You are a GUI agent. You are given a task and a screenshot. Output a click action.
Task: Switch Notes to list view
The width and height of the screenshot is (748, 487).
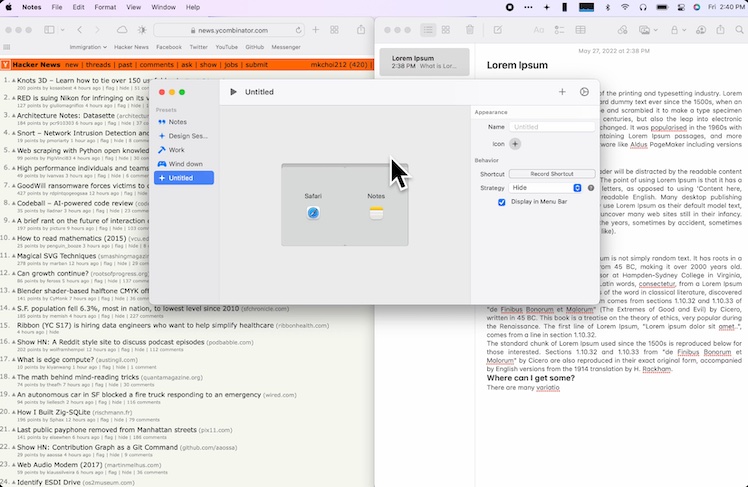427,30
